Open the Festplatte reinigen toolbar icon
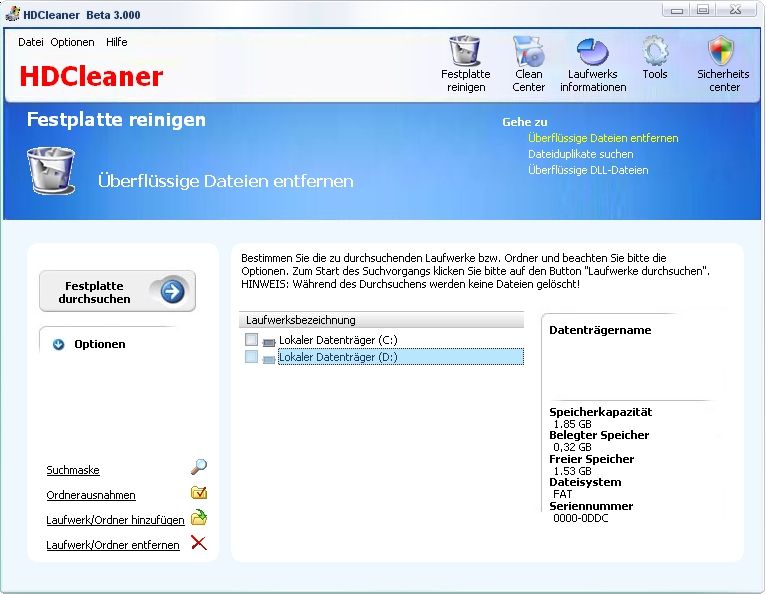 [465, 52]
